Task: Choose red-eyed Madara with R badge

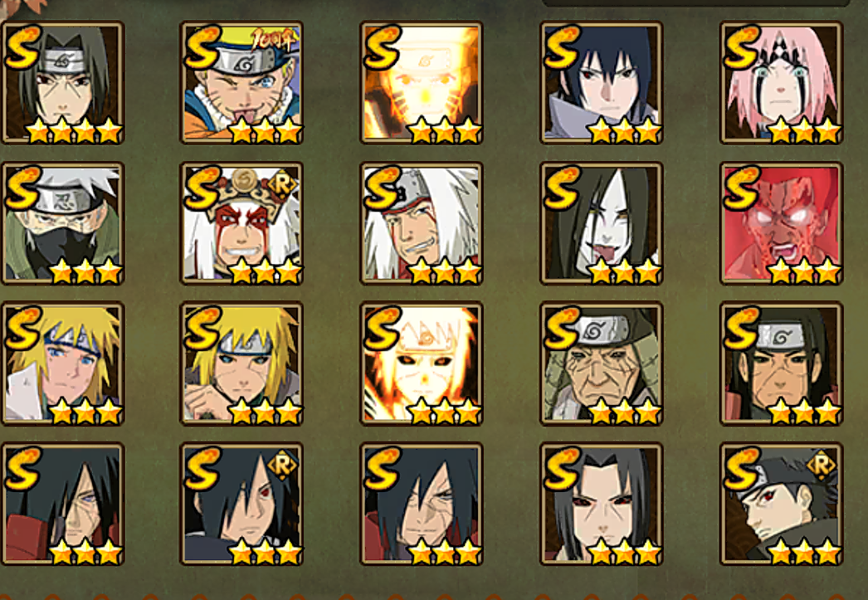Action: click(242, 504)
